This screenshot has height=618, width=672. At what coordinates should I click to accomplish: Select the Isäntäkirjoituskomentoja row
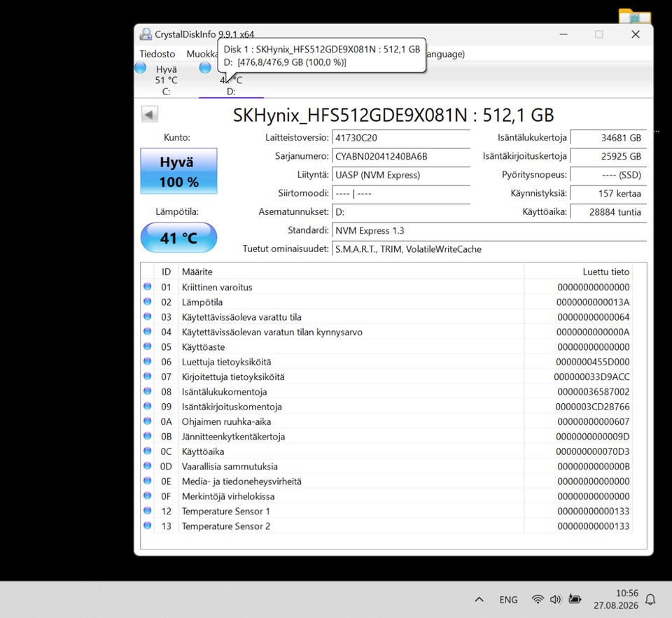[x=386, y=407]
